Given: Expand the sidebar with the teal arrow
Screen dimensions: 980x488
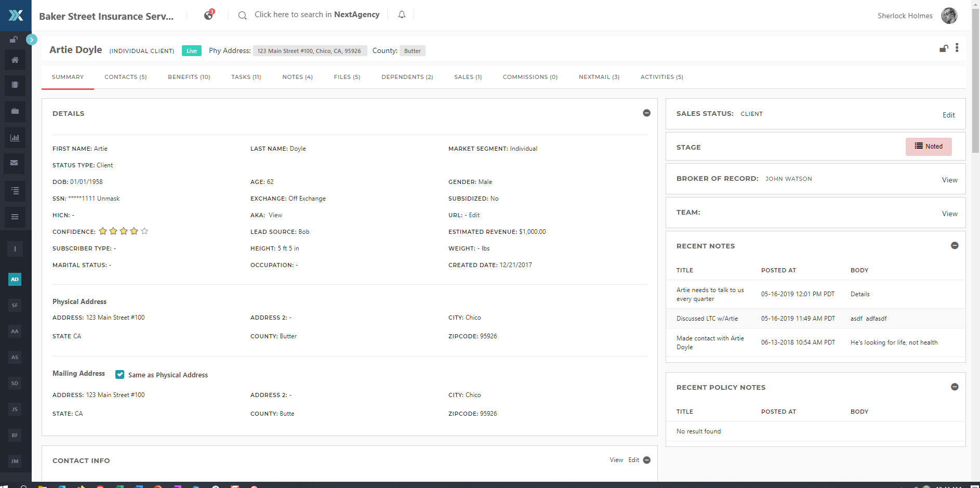Looking at the screenshot, I should pyautogui.click(x=32, y=39).
